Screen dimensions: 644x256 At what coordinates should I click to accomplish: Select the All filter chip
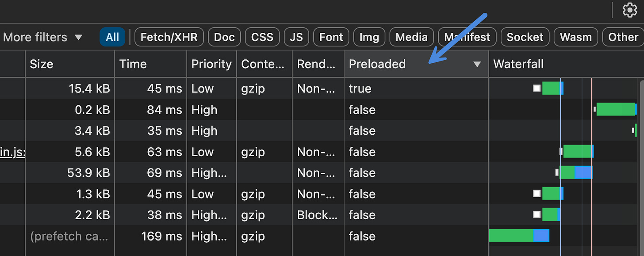[x=112, y=37]
